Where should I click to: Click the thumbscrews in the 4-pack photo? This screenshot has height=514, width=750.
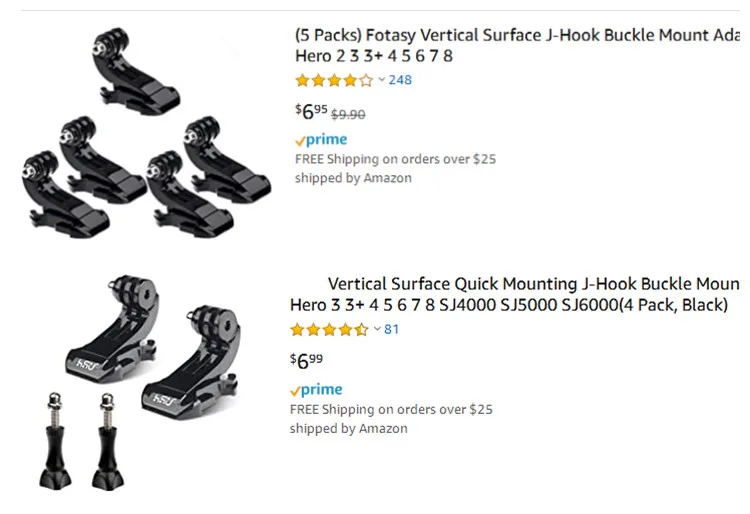82,438
